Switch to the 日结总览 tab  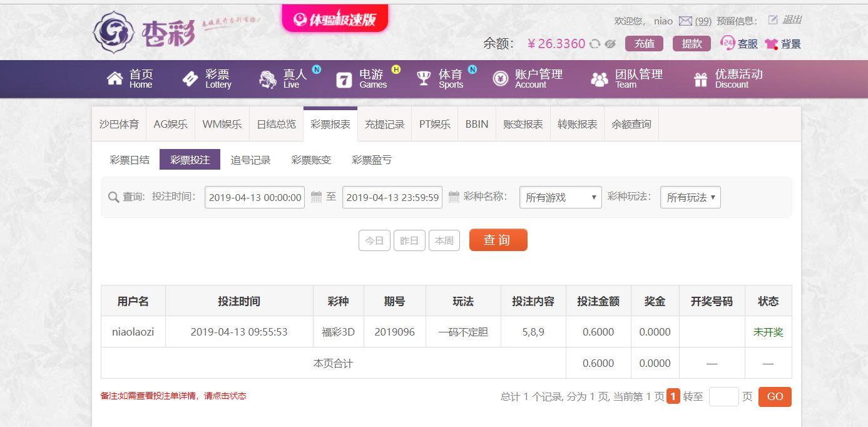(x=277, y=124)
